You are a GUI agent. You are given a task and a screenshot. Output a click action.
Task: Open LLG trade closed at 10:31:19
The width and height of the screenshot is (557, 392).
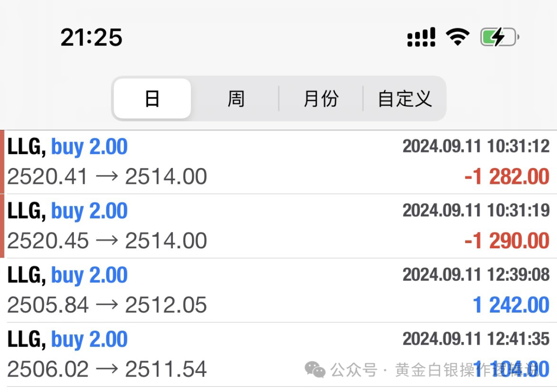[278, 226]
